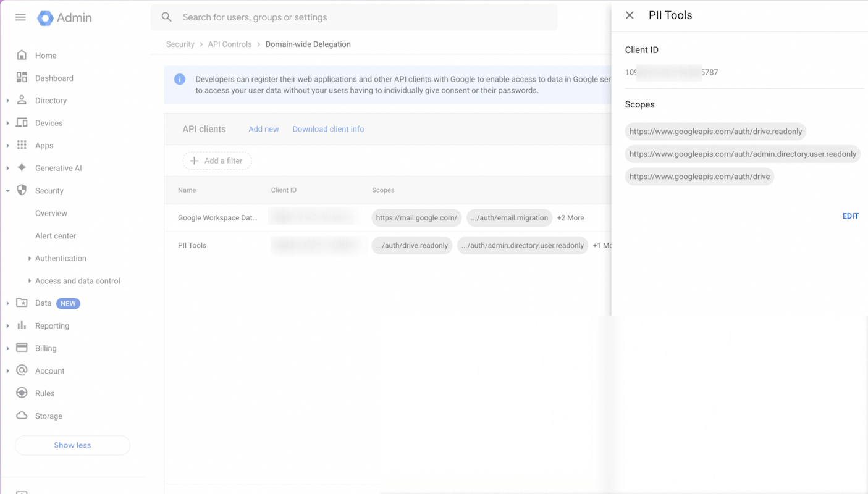Click the plus icon for Add a filter

click(194, 161)
